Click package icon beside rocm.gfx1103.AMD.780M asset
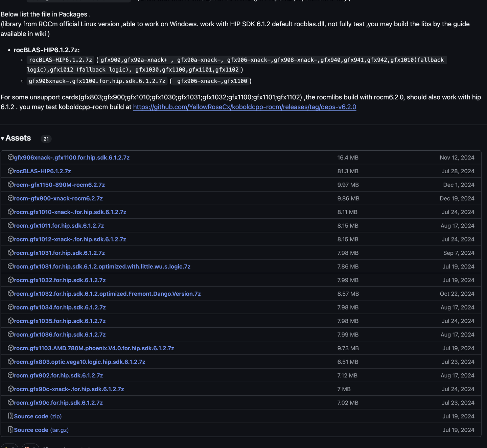487x448 pixels. pyautogui.click(x=10, y=348)
